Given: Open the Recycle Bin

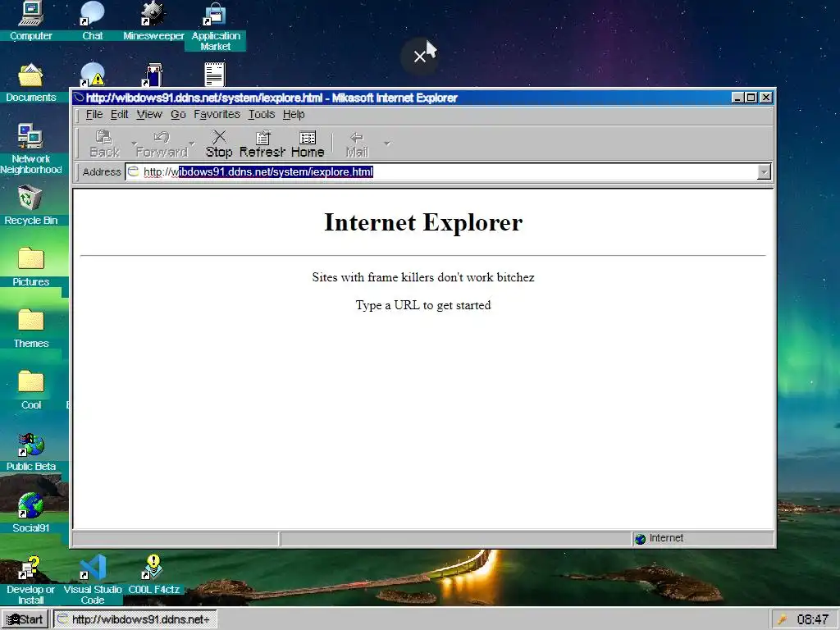Looking at the screenshot, I should 30,205.
